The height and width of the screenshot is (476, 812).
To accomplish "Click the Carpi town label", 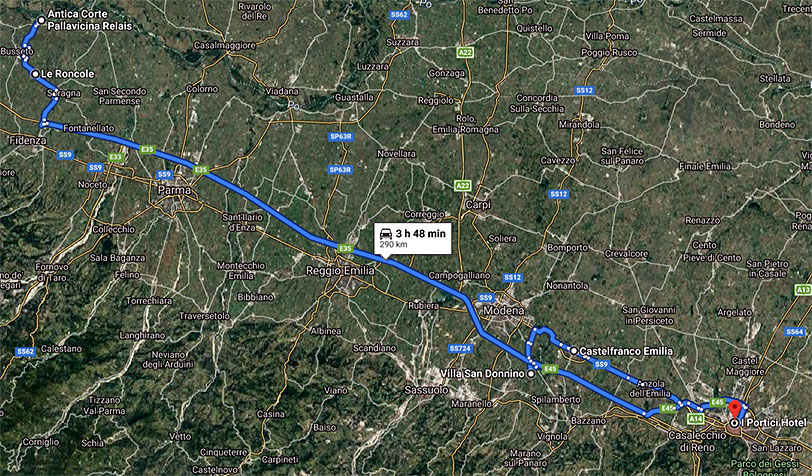I will point(477,205).
